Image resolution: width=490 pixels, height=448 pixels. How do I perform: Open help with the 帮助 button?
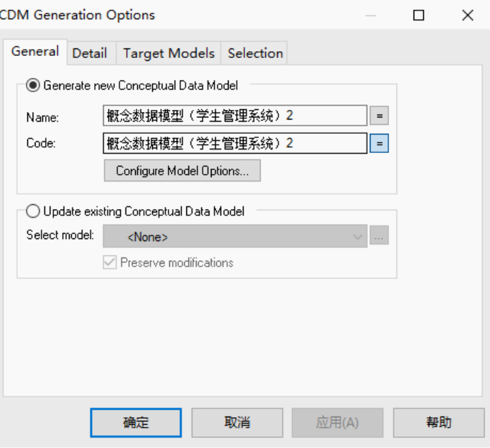(439, 423)
